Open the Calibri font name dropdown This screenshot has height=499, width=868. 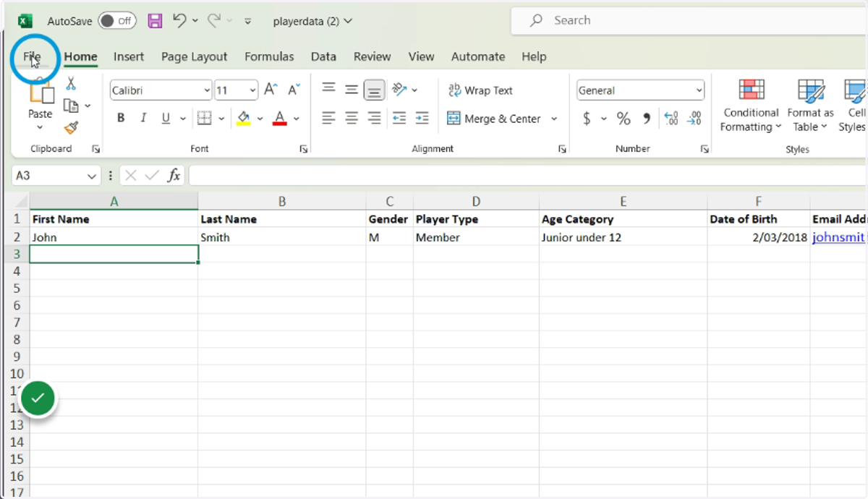click(208, 90)
